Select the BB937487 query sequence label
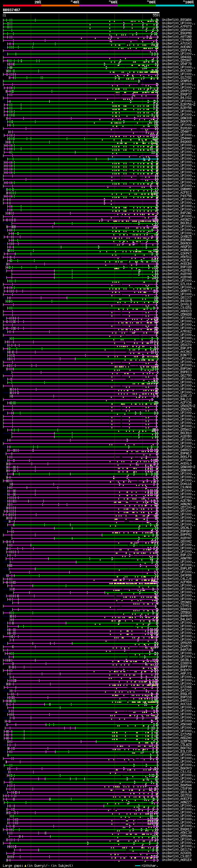The height and width of the screenshot is (868, 197). pyautogui.click(x=11, y=10)
